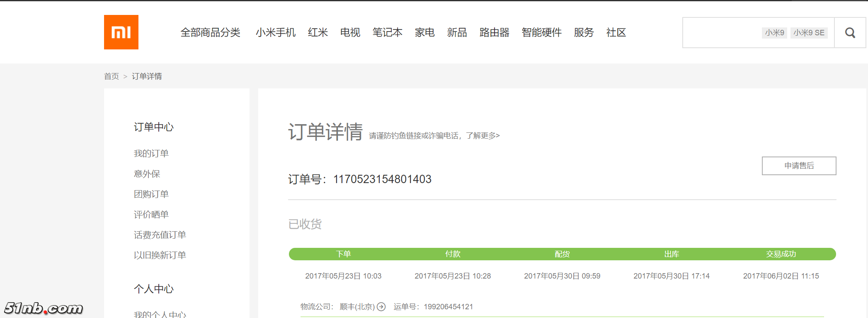Click timestamp 2017年05月30日 17:14

tap(672, 276)
